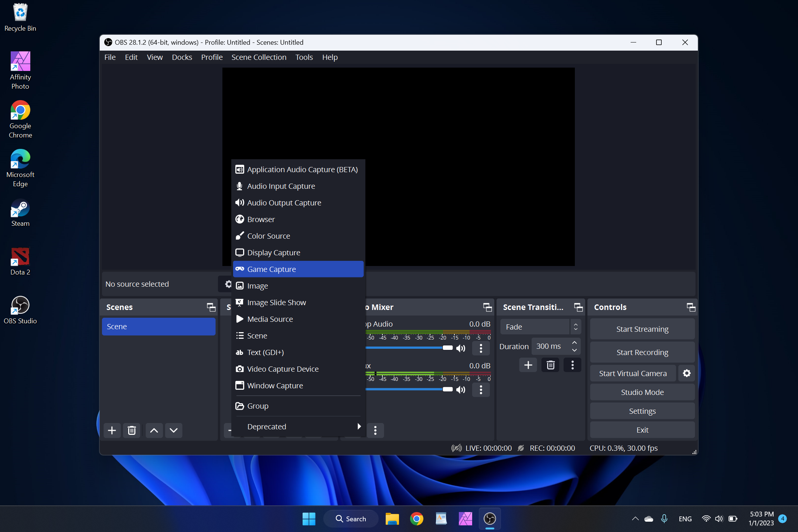Add a Media Source

298,319
